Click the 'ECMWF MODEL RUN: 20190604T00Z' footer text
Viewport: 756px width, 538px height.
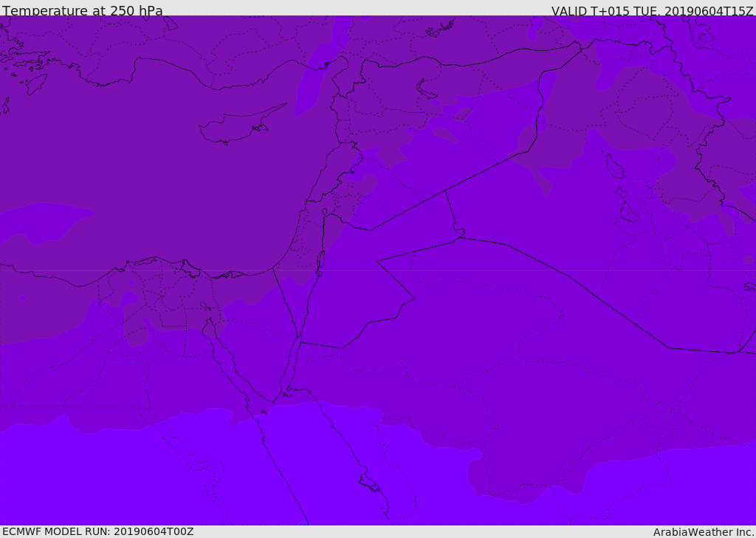pos(98,531)
